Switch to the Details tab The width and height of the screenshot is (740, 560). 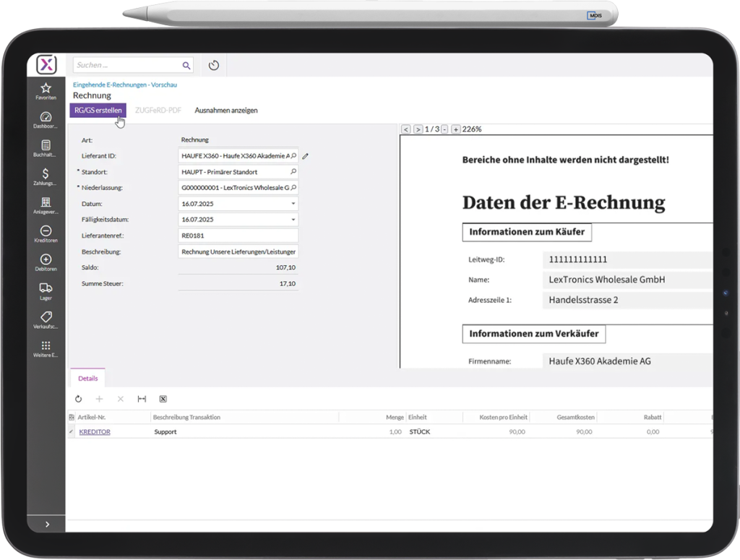click(87, 378)
